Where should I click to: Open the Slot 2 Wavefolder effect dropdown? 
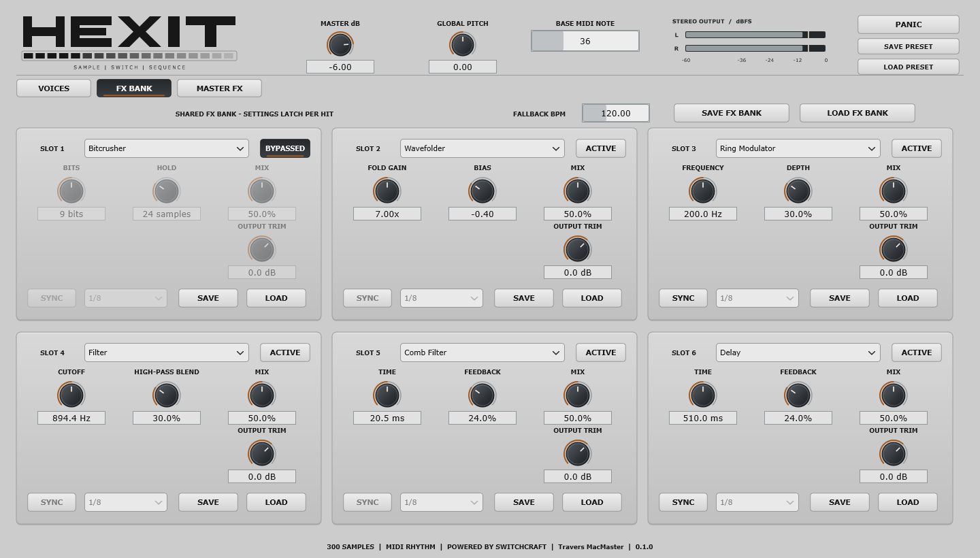point(483,148)
